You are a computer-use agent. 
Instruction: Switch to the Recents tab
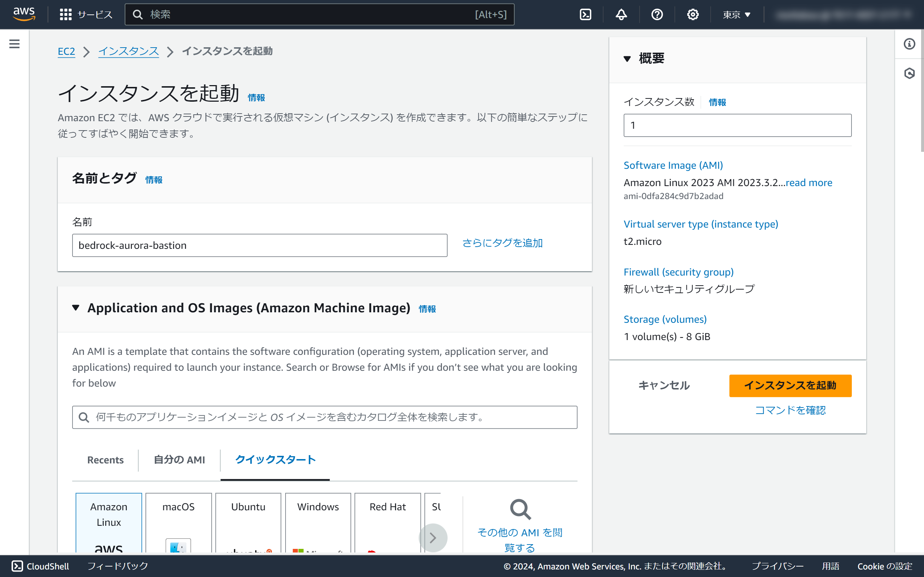pyautogui.click(x=105, y=460)
